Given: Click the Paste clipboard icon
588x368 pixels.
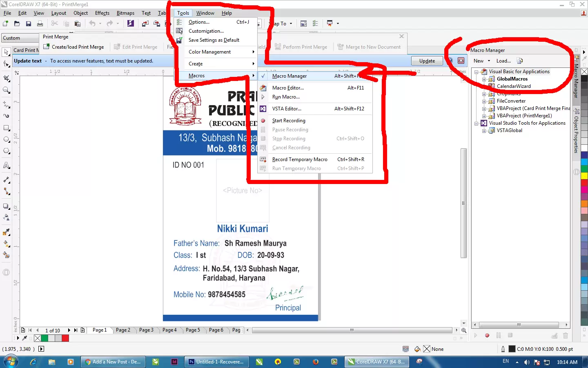Looking at the screenshot, I should (78, 24).
